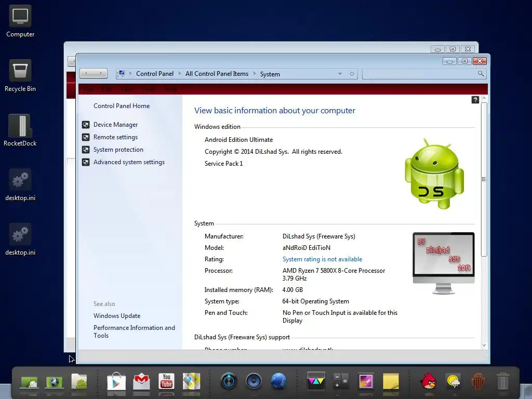Open Remote settings link
This screenshot has width=532, height=399.
[x=115, y=137]
